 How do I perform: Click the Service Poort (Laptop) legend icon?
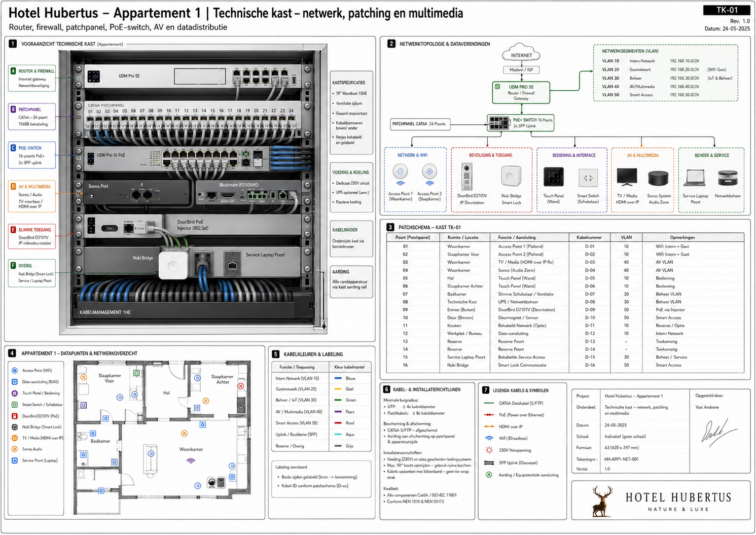click(15, 460)
